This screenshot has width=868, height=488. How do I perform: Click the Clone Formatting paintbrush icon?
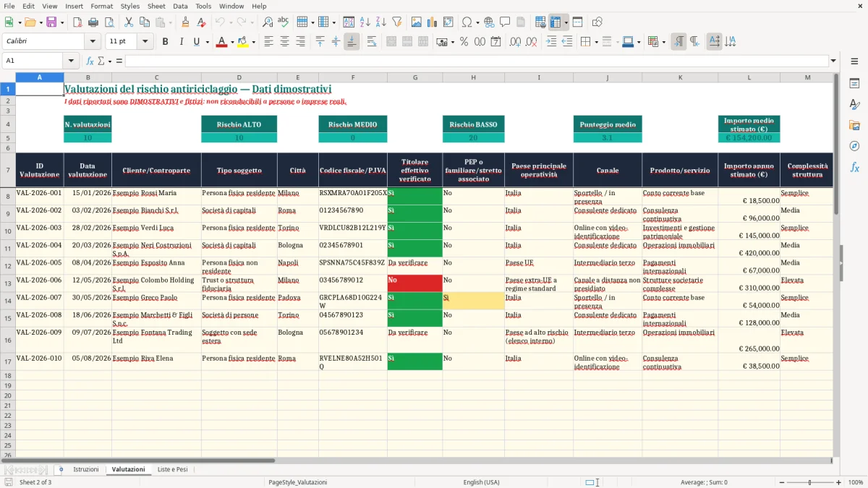185,22
